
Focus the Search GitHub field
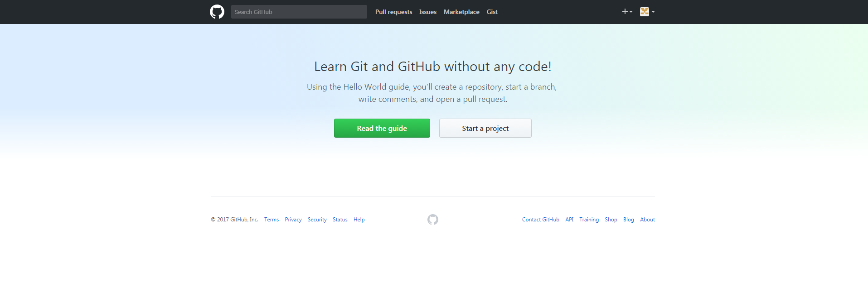[299, 12]
